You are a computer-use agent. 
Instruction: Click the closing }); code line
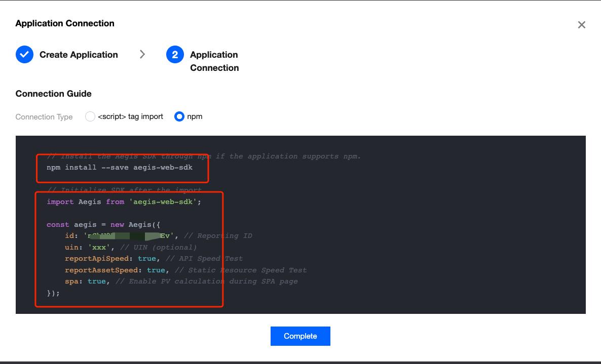click(53, 293)
